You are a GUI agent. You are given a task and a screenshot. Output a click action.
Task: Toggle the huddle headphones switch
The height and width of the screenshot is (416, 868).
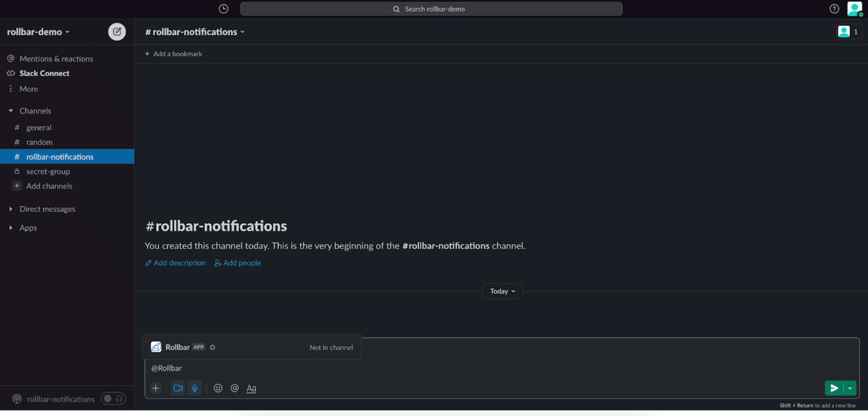coord(113,399)
